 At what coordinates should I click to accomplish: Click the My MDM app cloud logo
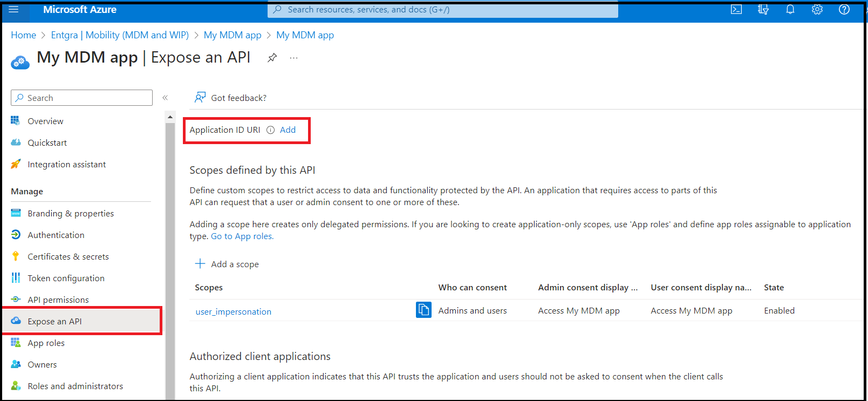coord(20,62)
